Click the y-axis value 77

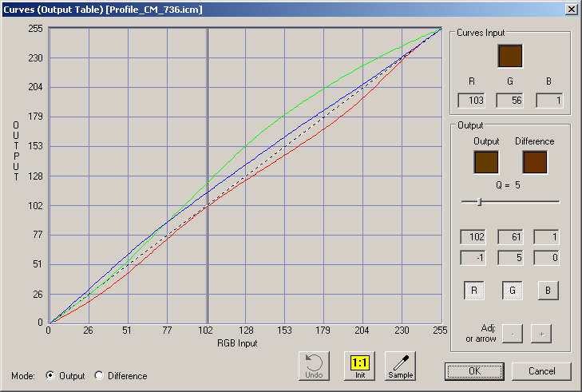tap(38, 235)
